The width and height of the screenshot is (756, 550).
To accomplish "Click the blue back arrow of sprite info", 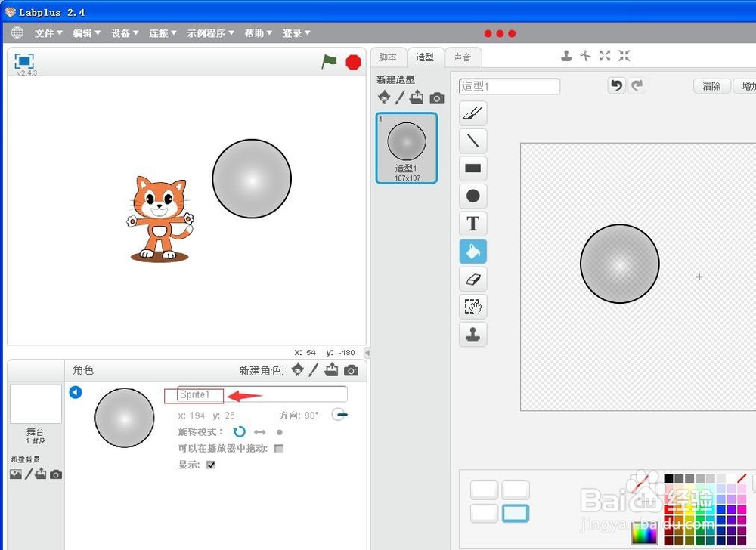I will 76,392.
